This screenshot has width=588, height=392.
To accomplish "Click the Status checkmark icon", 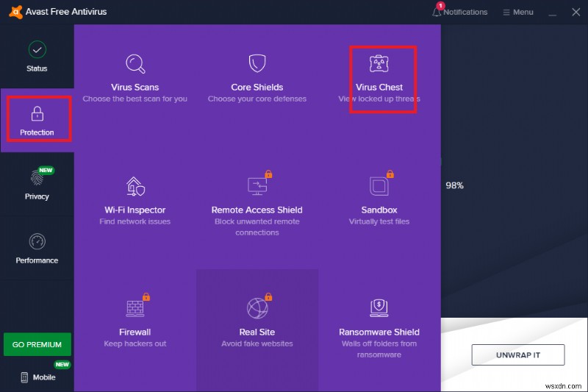I will (x=37, y=49).
